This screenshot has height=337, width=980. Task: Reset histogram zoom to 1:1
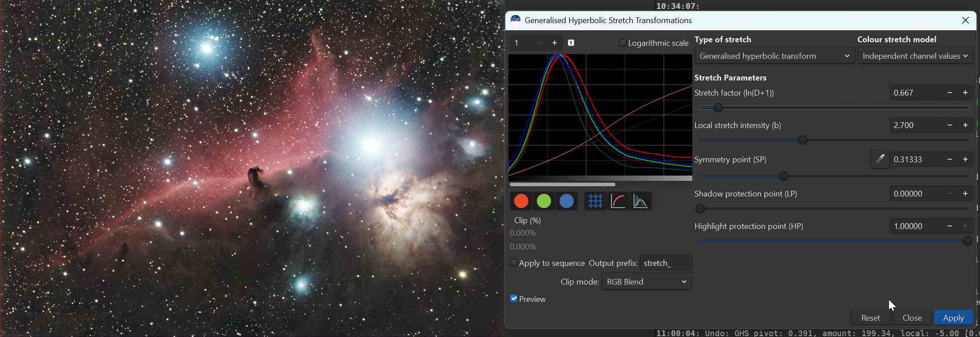point(571,43)
